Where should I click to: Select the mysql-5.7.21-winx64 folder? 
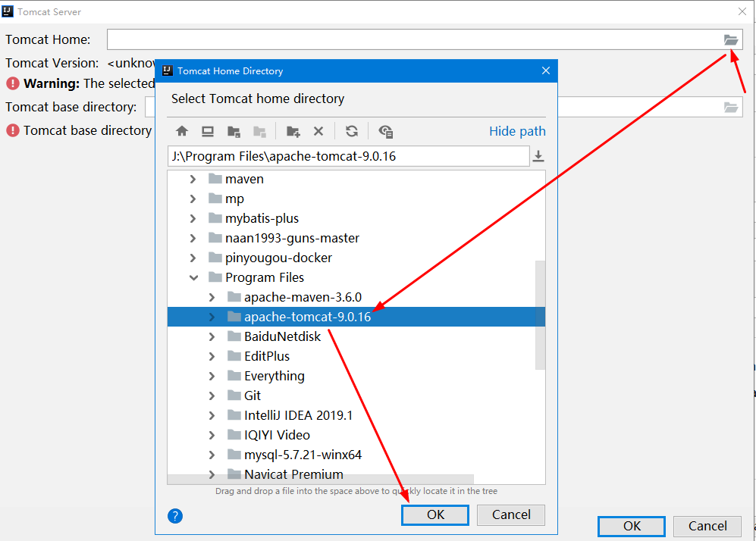tap(303, 455)
